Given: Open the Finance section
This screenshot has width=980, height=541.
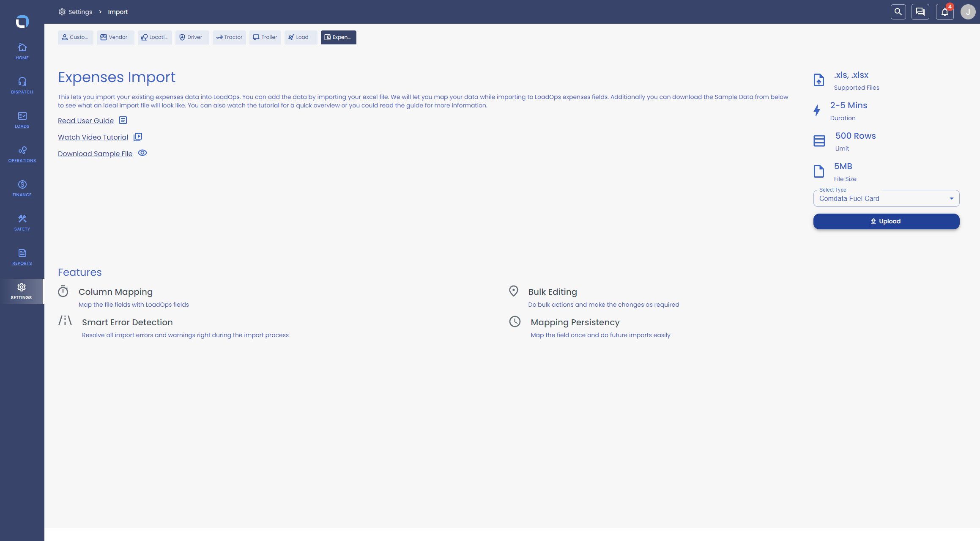Looking at the screenshot, I should (22, 188).
